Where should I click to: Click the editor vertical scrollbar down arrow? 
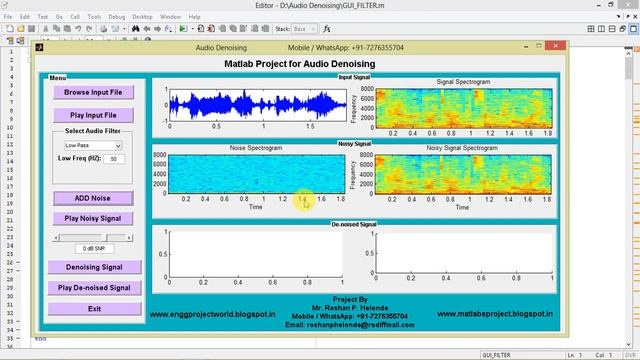(629, 344)
